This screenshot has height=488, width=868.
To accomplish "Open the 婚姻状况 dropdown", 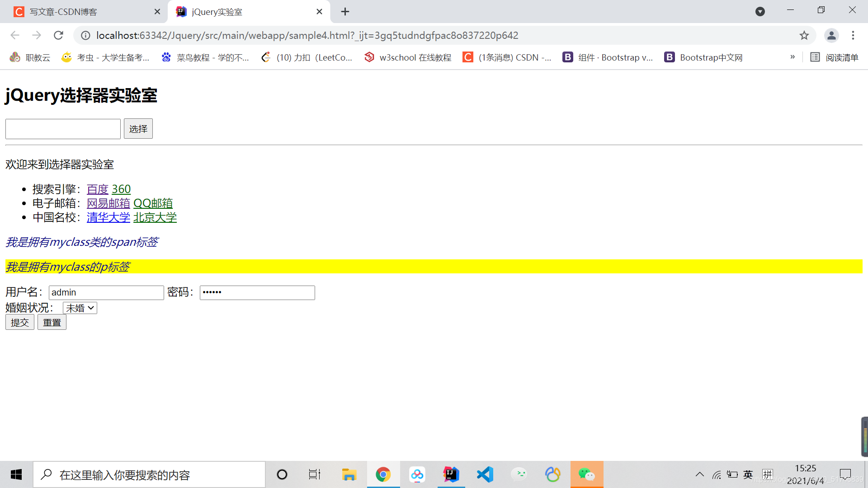I will click(80, 308).
